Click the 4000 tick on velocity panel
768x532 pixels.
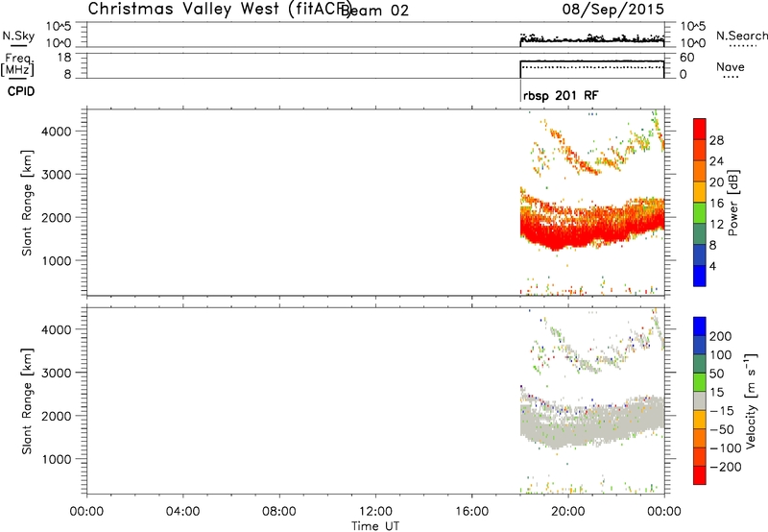click(57, 329)
